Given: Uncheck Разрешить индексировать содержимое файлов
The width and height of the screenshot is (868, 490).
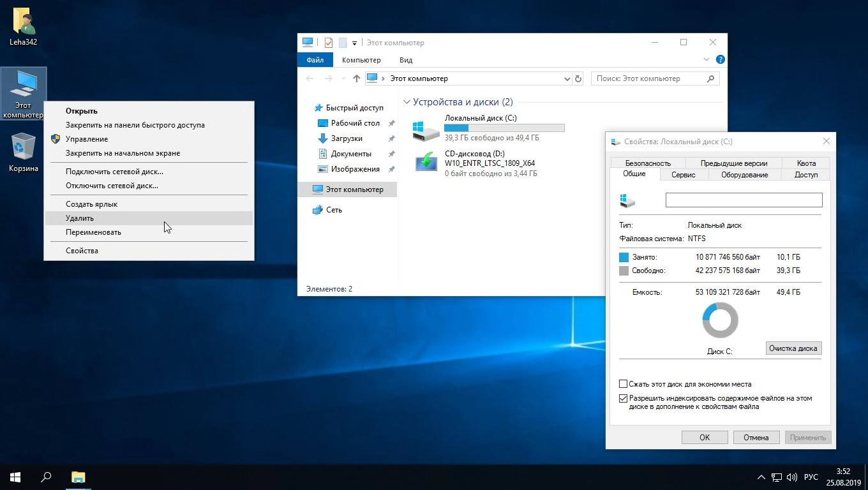Looking at the screenshot, I should pos(624,398).
